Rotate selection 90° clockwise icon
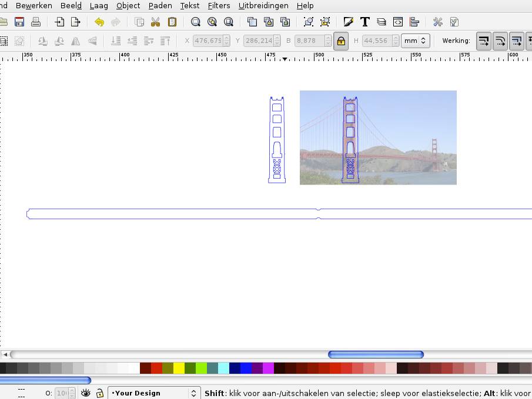 pos(59,41)
